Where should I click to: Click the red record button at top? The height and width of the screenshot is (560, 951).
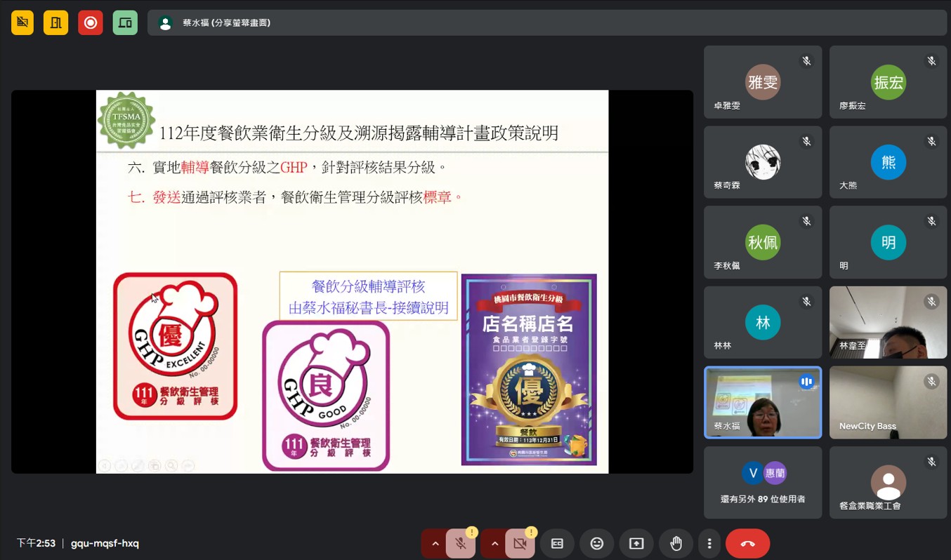[90, 22]
